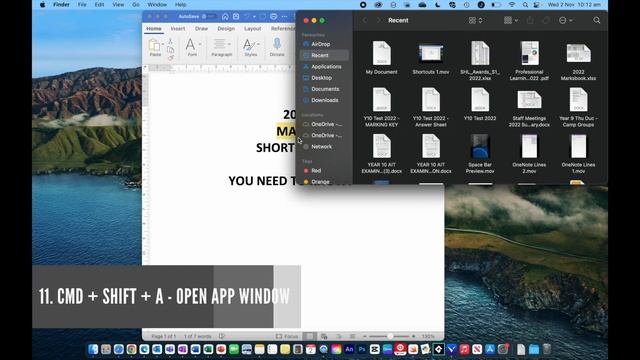640x360 pixels.
Task: Click the proofing icon in Word status bar
Action: click(x=222, y=336)
